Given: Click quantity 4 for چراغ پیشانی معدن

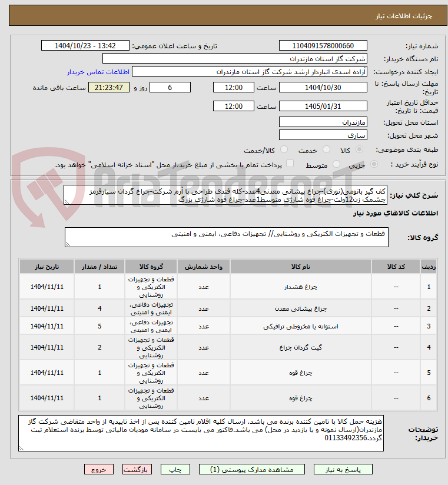Looking at the screenshot, I should click(x=99, y=308).
